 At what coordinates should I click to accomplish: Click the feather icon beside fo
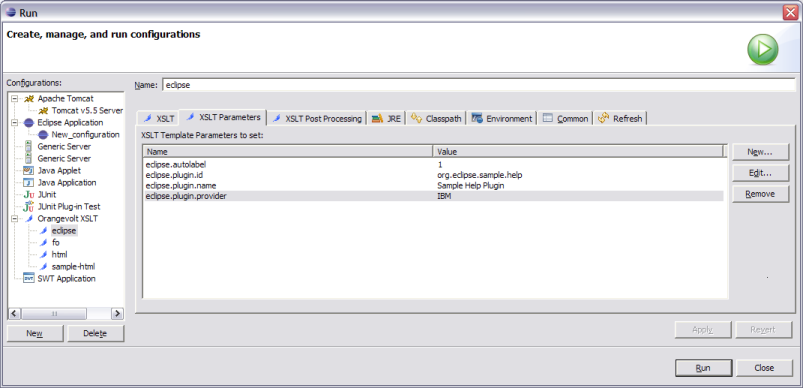(44, 243)
